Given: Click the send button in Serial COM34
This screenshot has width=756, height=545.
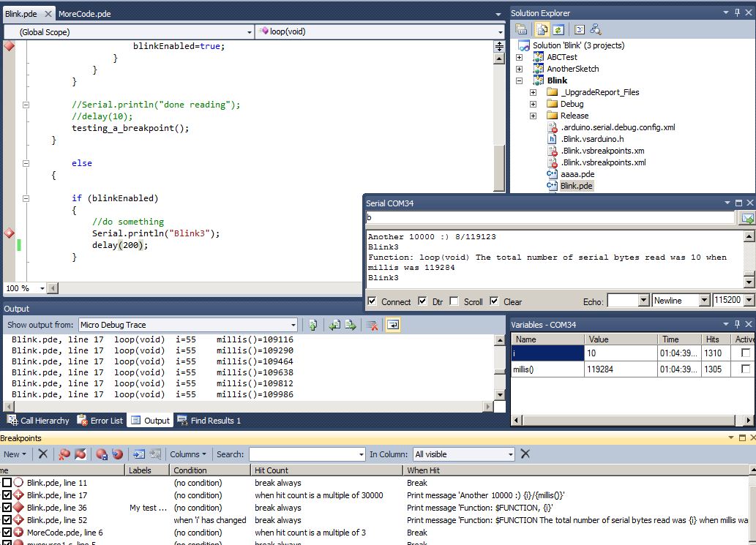Looking at the screenshot, I should click(746, 217).
